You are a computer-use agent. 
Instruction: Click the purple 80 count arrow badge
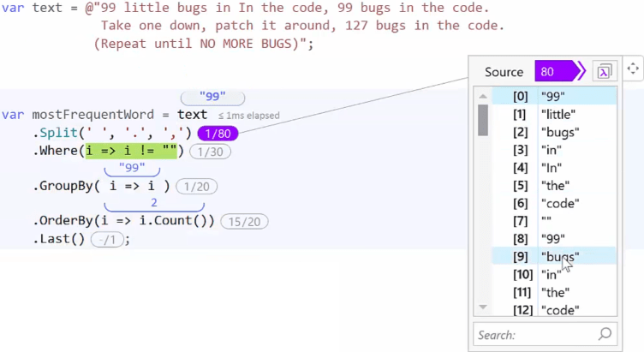tap(558, 72)
